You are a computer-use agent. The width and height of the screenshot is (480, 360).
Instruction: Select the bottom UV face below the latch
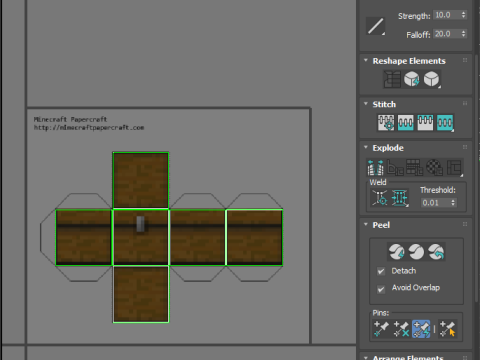pyautogui.click(x=141, y=294)
